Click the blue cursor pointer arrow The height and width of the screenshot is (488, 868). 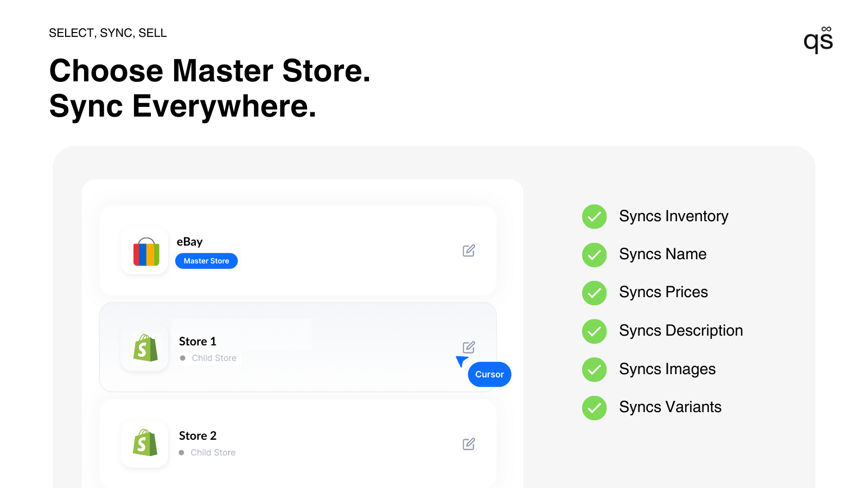[x=461, y=361]
